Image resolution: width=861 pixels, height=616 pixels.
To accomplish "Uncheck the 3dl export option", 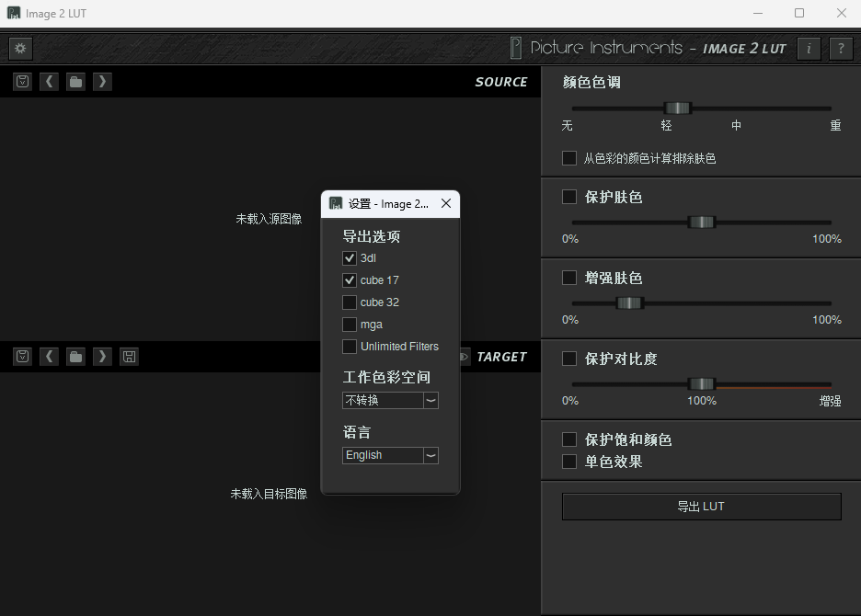I will click(x=350, y=258).
